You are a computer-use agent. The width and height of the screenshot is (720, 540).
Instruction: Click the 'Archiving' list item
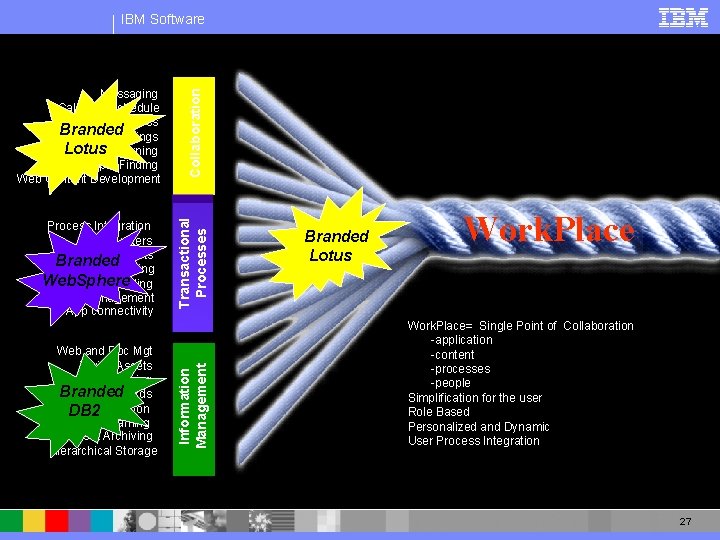coord(127,435)
